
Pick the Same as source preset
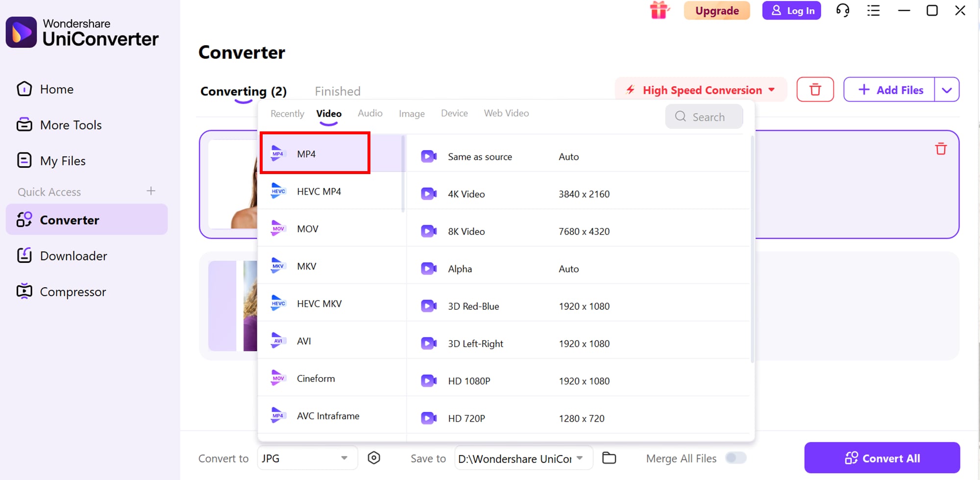click(579, 157)
